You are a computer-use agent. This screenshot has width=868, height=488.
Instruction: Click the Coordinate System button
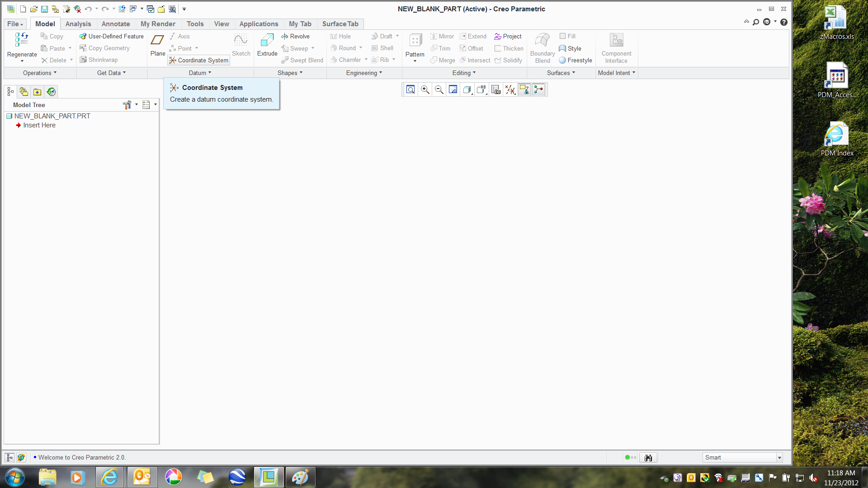pos(199,60)
